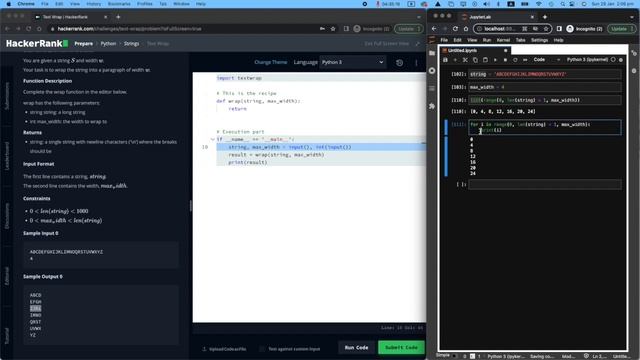Open the Editorial side tab in HackerRank

coord(7,276)
